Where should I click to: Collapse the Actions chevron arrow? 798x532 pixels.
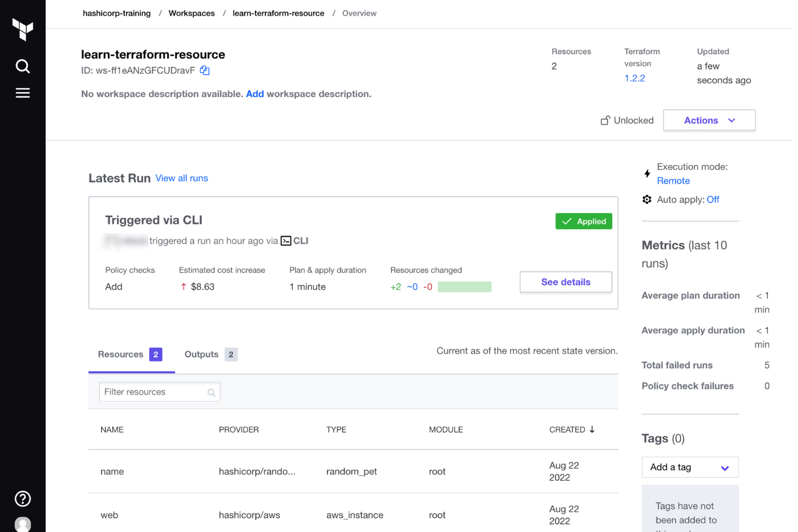(732, 120)
